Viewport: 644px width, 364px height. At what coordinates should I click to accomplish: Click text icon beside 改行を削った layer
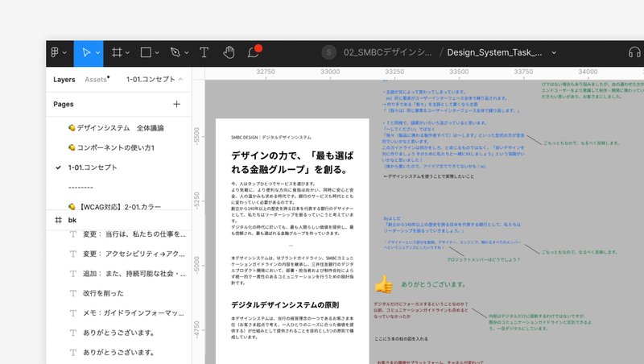pyautogui.click(x=73, y=293)
